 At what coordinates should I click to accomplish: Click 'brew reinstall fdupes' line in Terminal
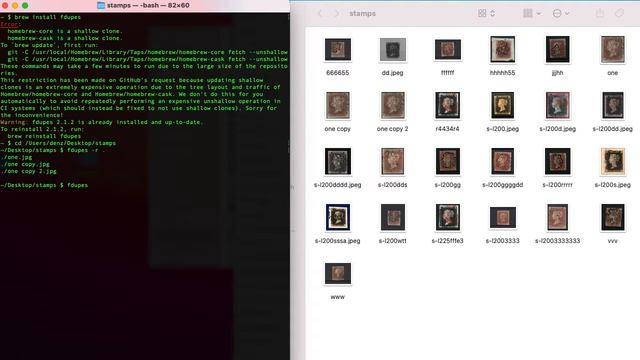[x=44, y=136]
